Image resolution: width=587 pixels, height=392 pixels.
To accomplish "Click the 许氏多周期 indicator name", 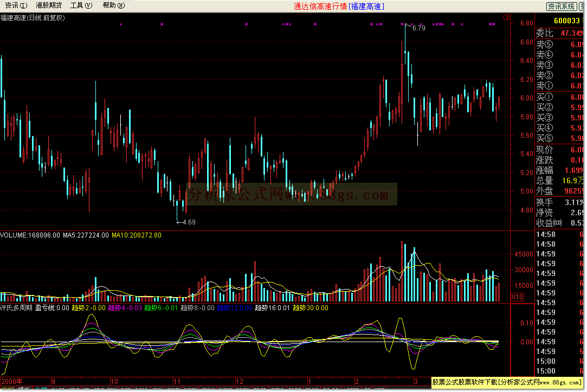I will click(x=16, y=308).
